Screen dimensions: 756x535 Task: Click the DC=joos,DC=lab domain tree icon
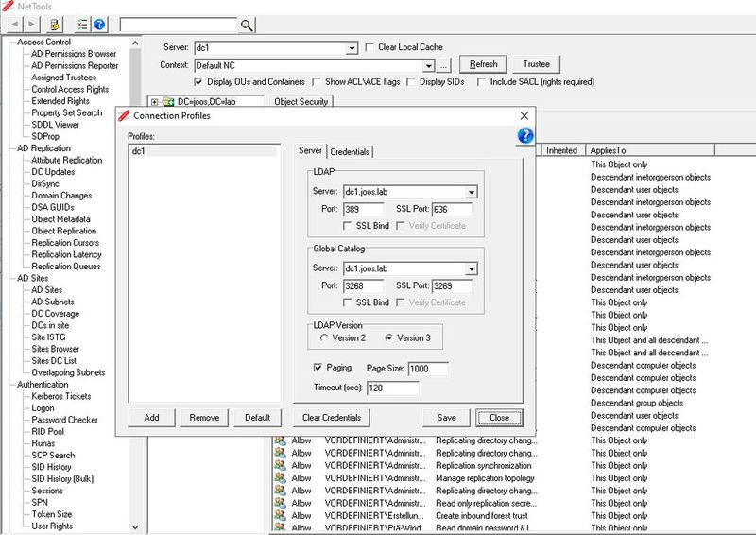168,102
